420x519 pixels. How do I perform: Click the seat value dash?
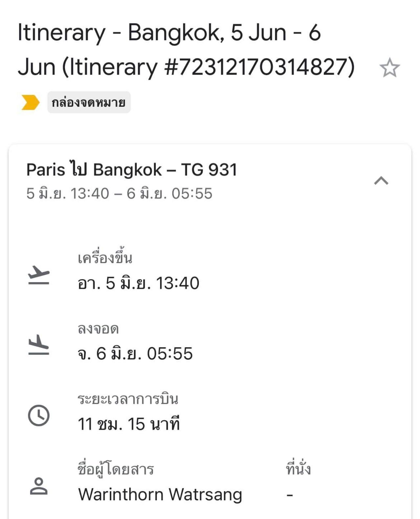289,495
